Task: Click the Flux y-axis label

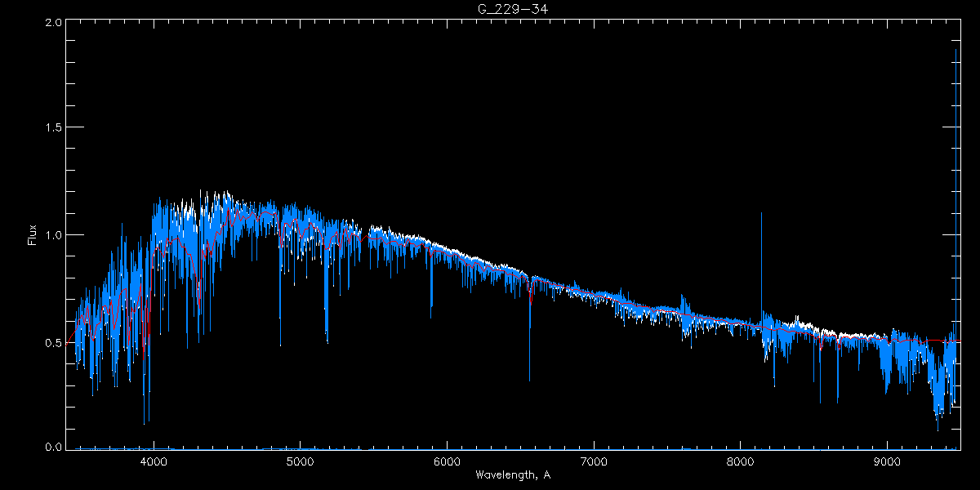Action: pos(33,235)
